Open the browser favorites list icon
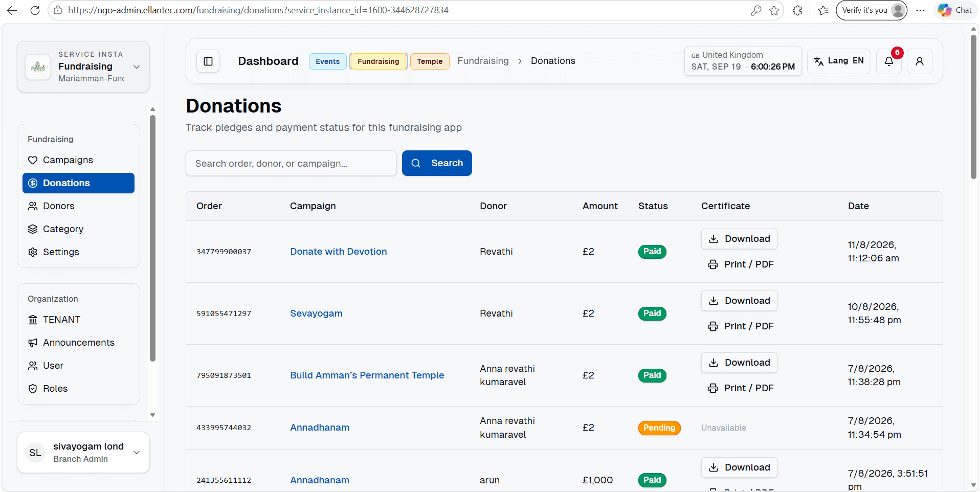Screen dimensions: 980x492 [823, 10]
